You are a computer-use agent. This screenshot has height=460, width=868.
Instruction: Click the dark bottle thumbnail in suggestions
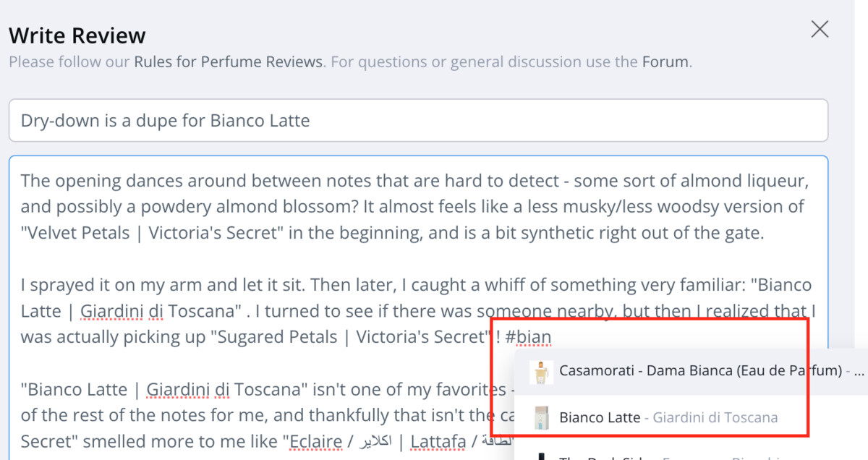point(540,456)
